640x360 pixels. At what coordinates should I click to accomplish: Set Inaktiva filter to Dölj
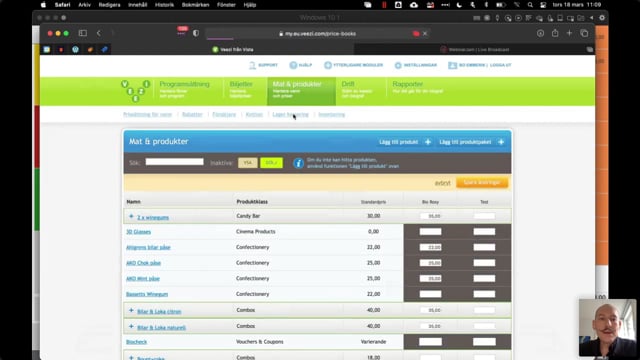271,163
